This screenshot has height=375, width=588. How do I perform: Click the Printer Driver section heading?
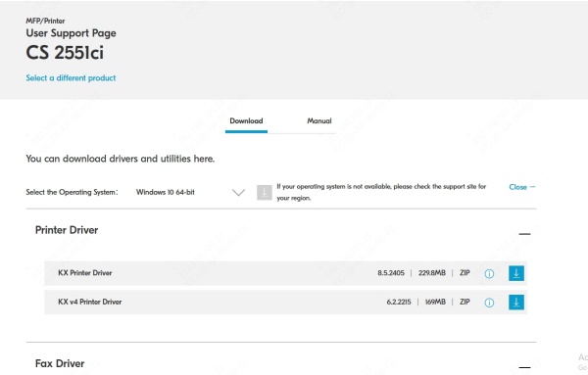tap(67, 230)
